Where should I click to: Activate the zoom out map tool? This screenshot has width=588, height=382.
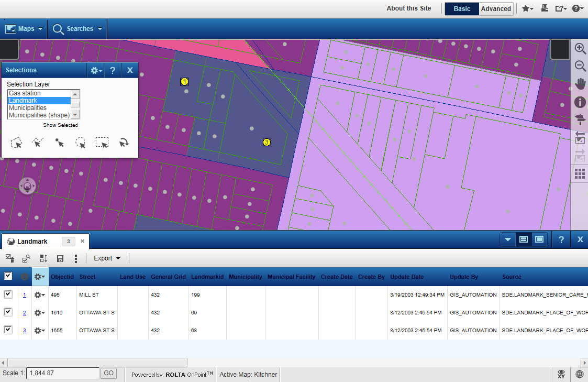580,66
